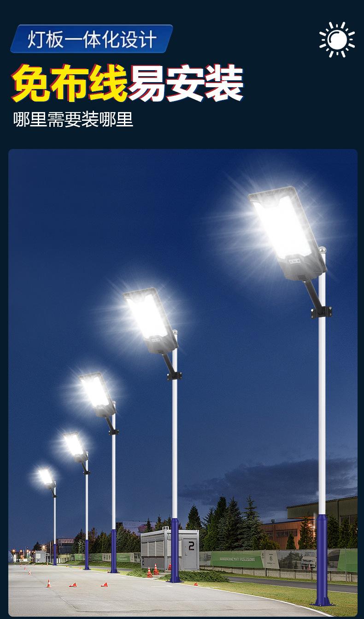Click the largest nearest street lamp head

(287, 232)
